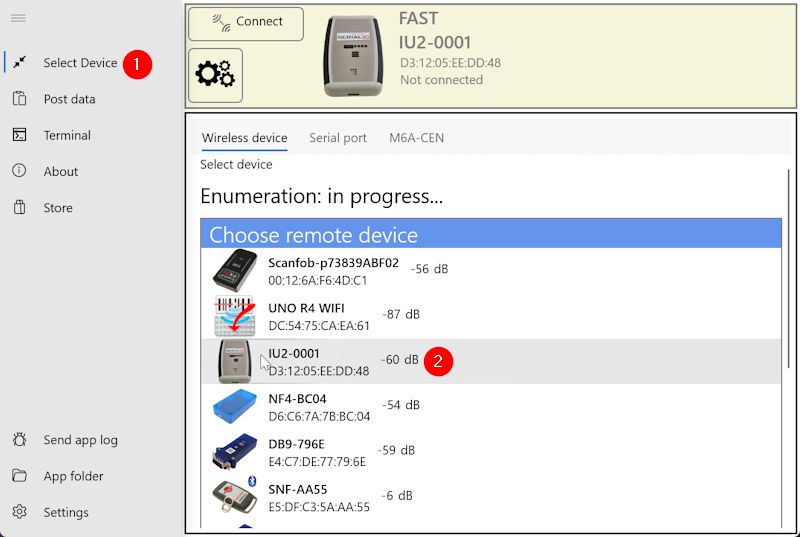The image size is (800, 537).
Task: Click the Scanfob device thumbnail
Action: [x=235, y=270]
